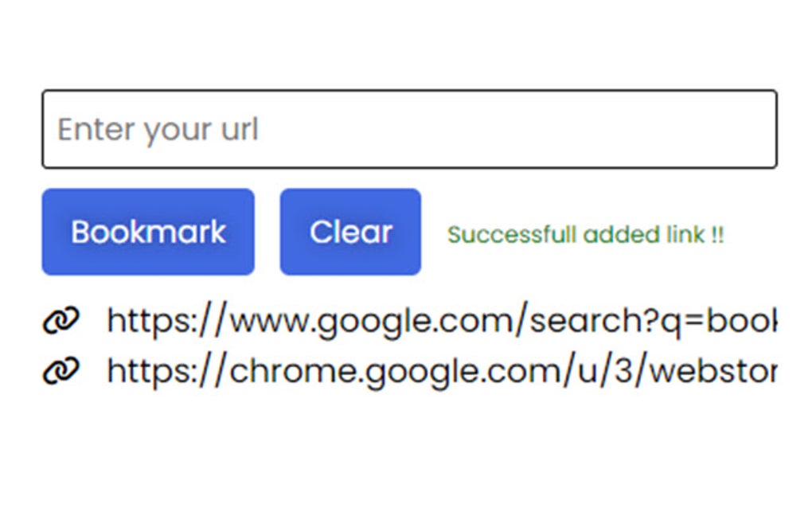Click the Successfull added link message

tap(587, 235)
